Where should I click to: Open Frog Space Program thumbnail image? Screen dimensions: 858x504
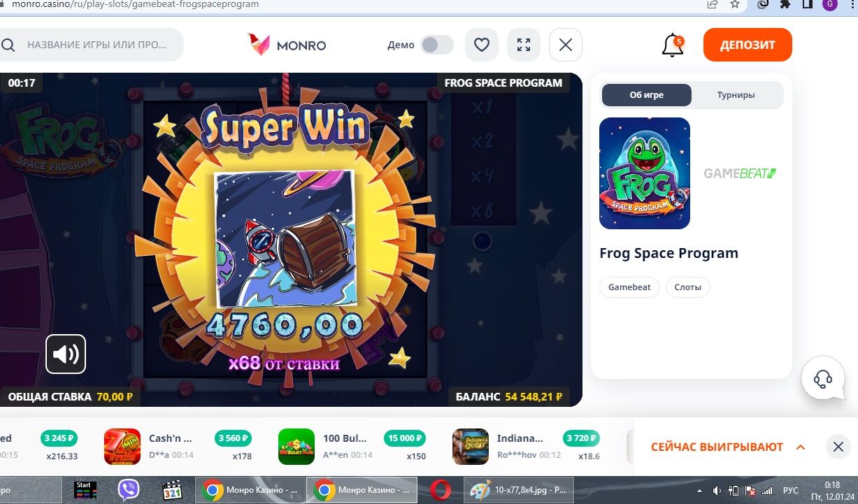(x=645, y=173)
